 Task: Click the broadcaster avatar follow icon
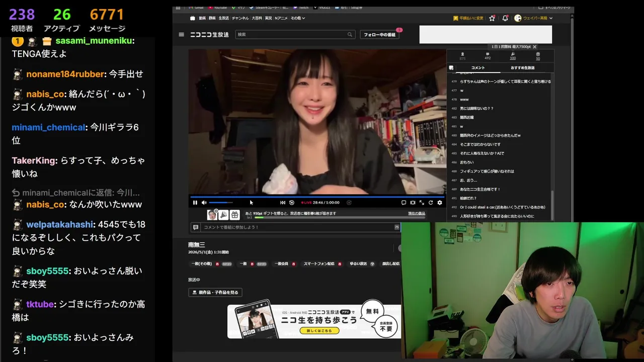[x=212, y=215]
